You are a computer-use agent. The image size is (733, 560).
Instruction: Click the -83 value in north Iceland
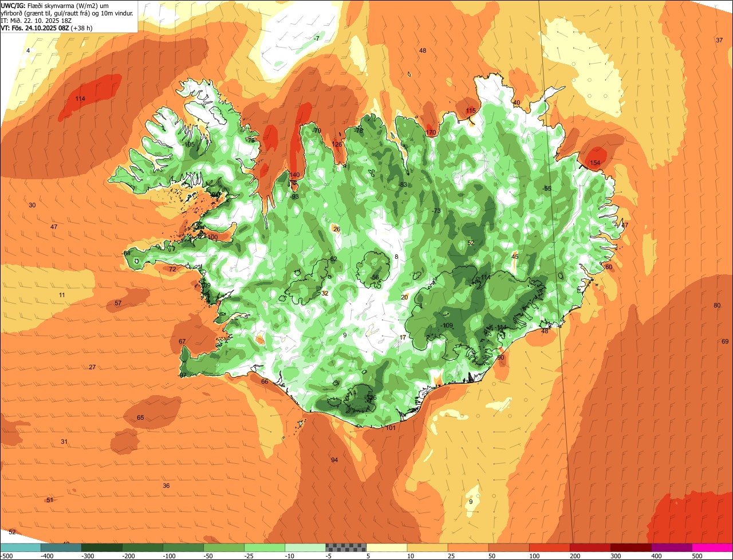[x=403, y=184]
